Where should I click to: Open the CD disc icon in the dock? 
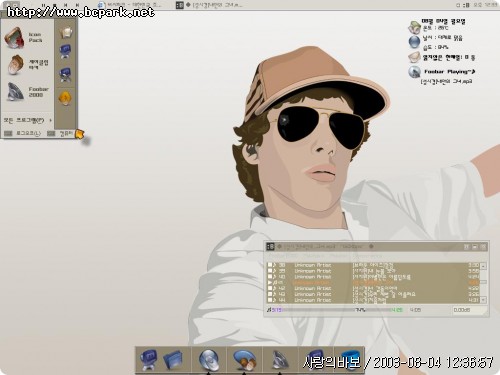click(209, 360)
